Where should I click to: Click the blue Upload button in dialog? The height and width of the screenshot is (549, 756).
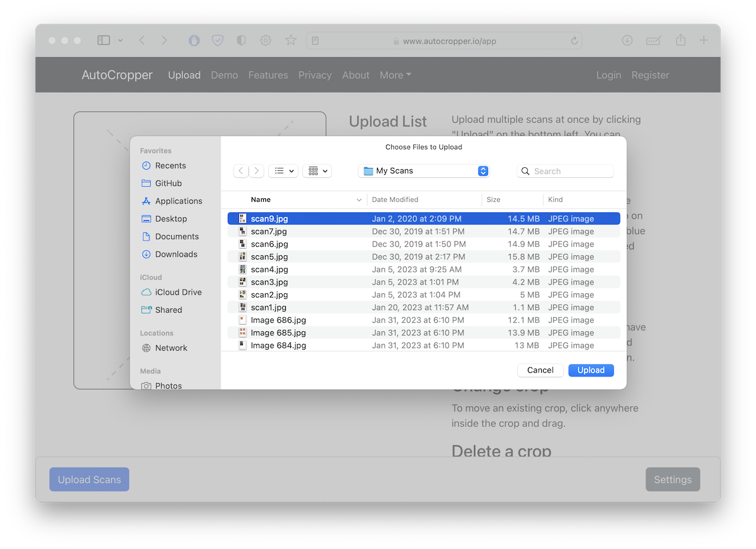click(591, 370)
